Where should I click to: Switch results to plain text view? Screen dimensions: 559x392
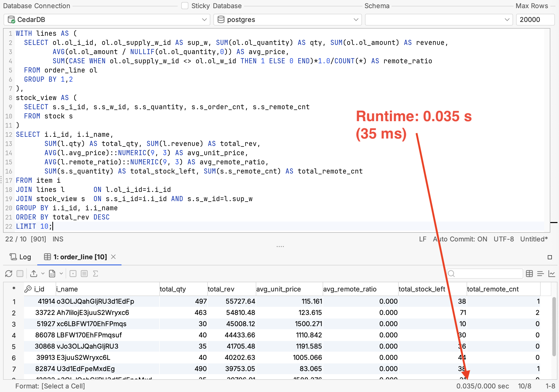(540, 273)
